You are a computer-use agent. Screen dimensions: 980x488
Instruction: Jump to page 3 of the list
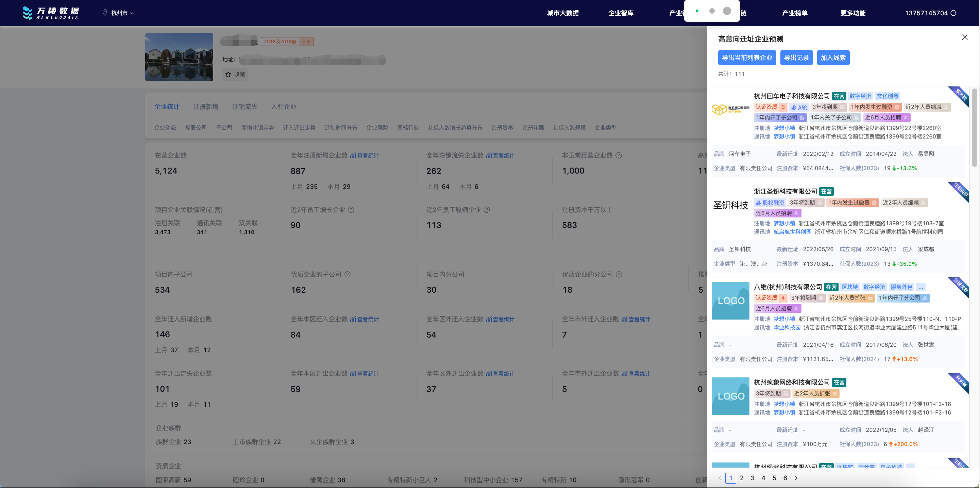click(x=753, y=478)
